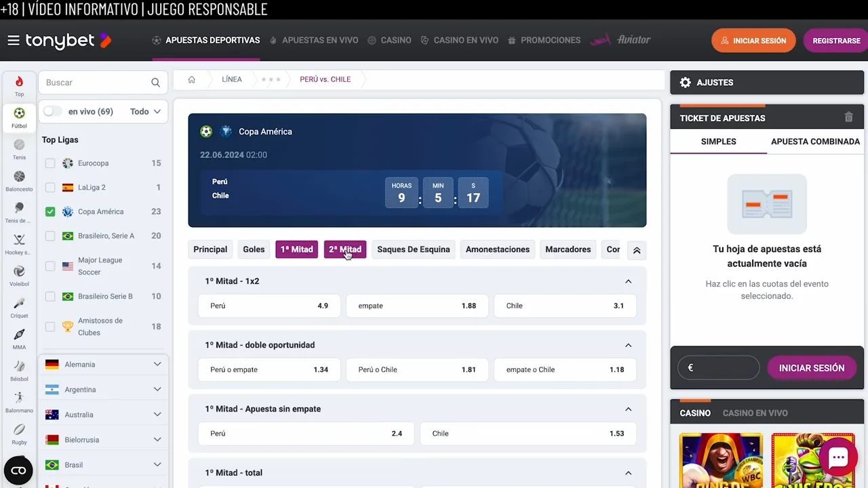Collapse the 1º Mitad - 1x2 market
Image resolution: width=868 pixels, height=488 pixels.
(x=628, y=281)
